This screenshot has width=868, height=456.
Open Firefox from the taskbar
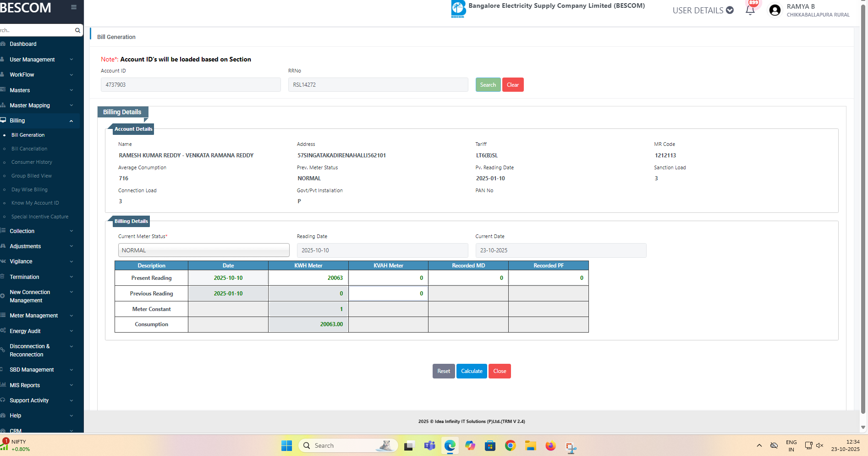click(x=550, y=445)
